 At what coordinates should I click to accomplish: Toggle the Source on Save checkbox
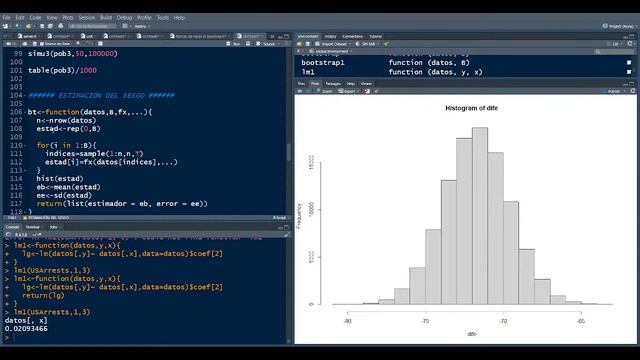point(55,44)
